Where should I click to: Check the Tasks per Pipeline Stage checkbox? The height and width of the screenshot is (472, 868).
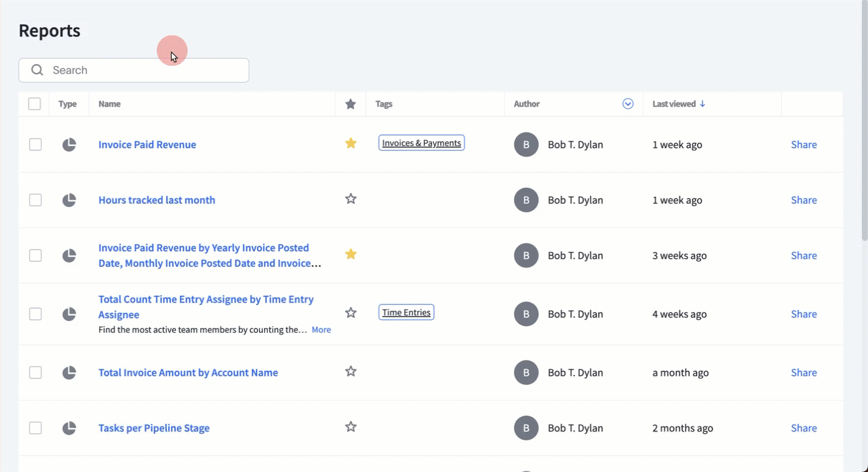[36, 428]
